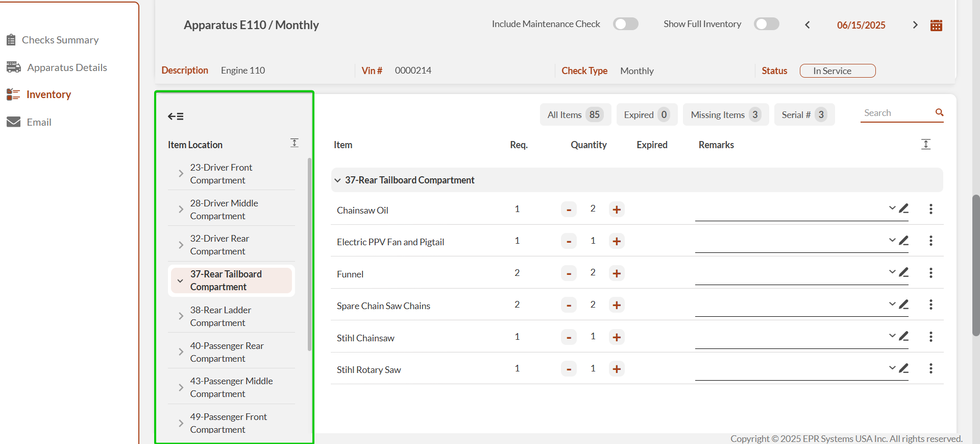Screen dimensions: 980x444
Task: Collapse all item rows icon beside Remarks
Action: point(925,145)
